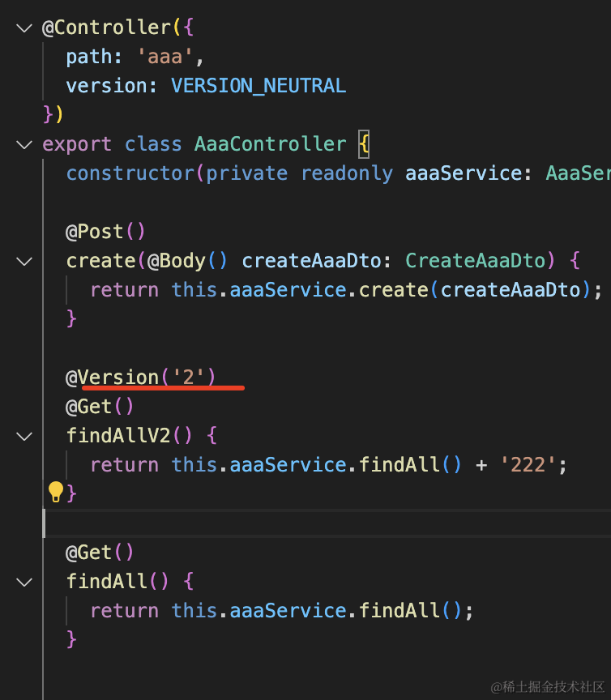Screen dimensions: 611x700
Task: Click the constructor keyword
Action: click(130, 173)
